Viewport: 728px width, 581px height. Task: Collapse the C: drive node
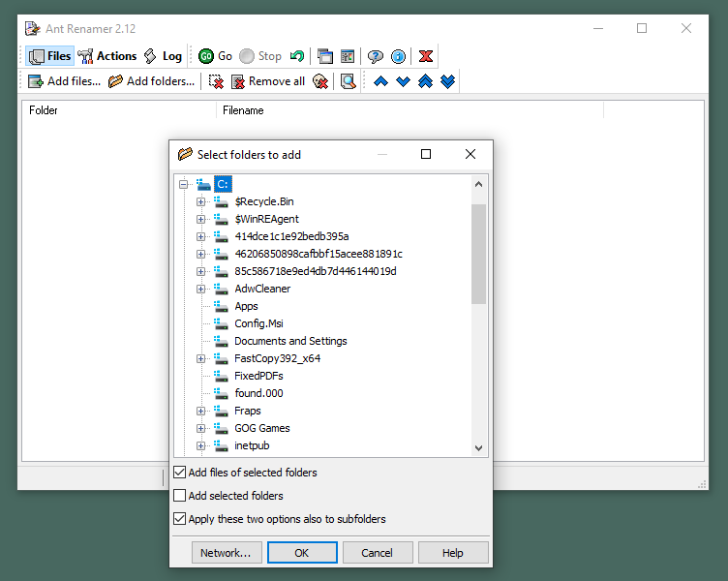tap(183, 184)
